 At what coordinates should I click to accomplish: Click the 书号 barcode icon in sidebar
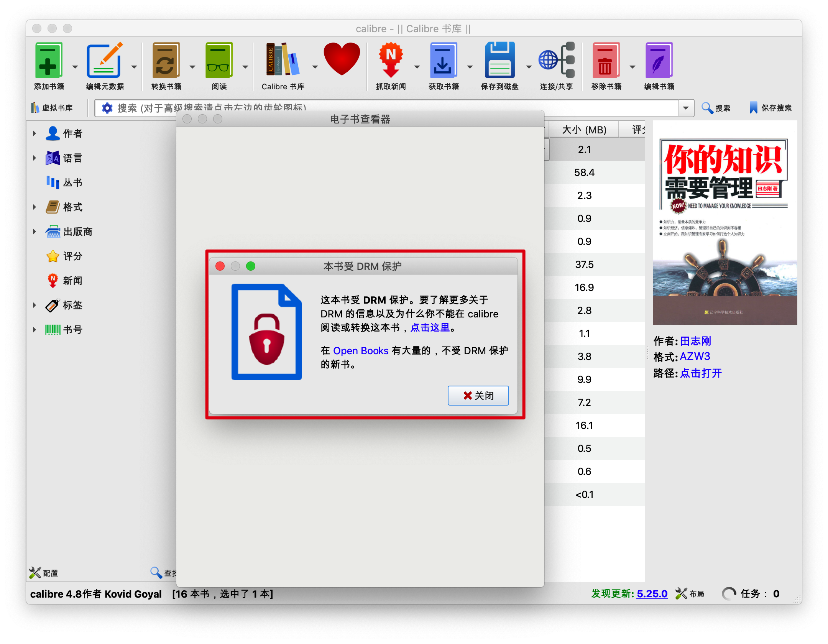[53, 330]
